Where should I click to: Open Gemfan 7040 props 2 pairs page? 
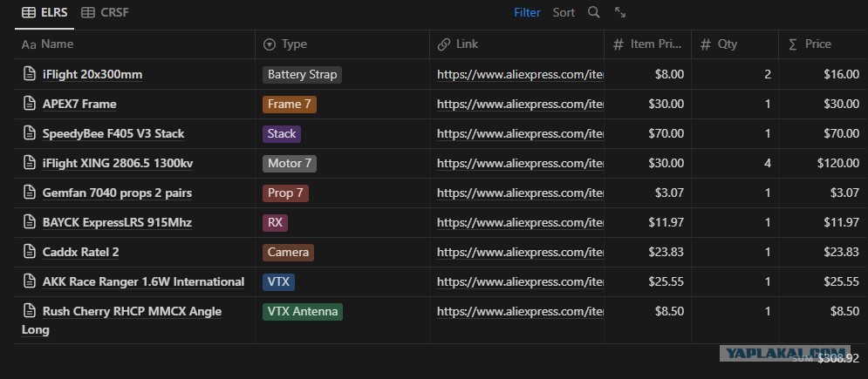[x=118, y=193]
